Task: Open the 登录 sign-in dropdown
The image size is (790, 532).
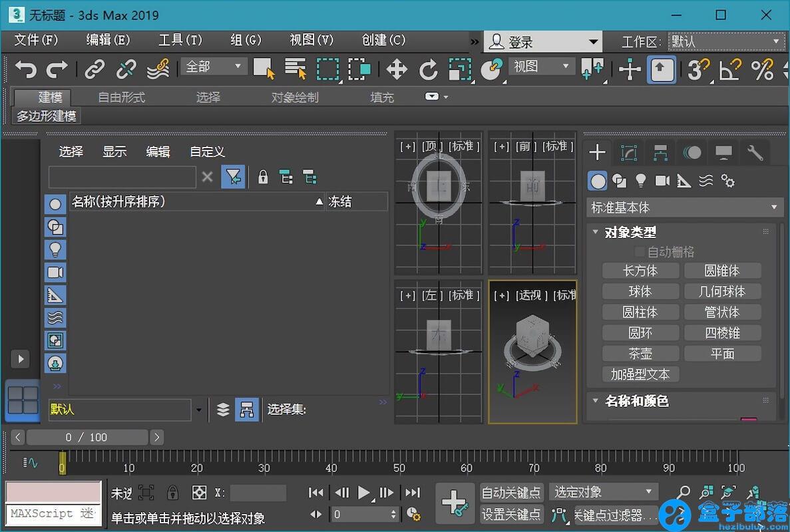Action: point(542,42)
